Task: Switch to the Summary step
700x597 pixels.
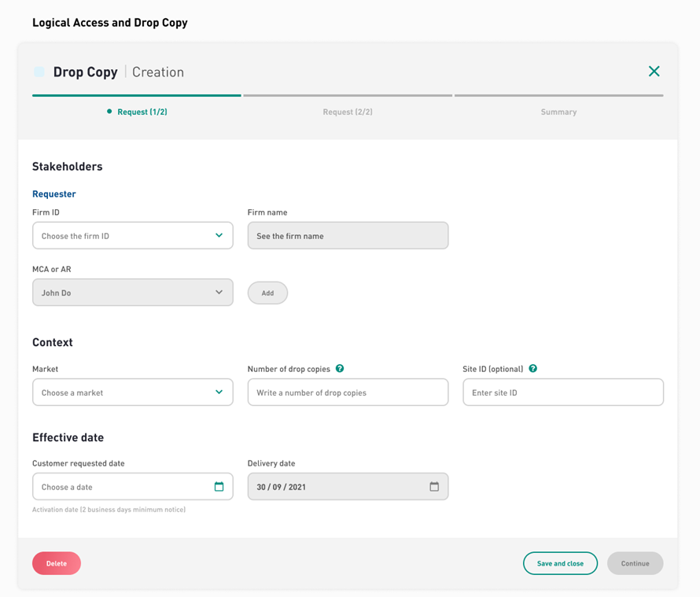Action: pos(558,112)
